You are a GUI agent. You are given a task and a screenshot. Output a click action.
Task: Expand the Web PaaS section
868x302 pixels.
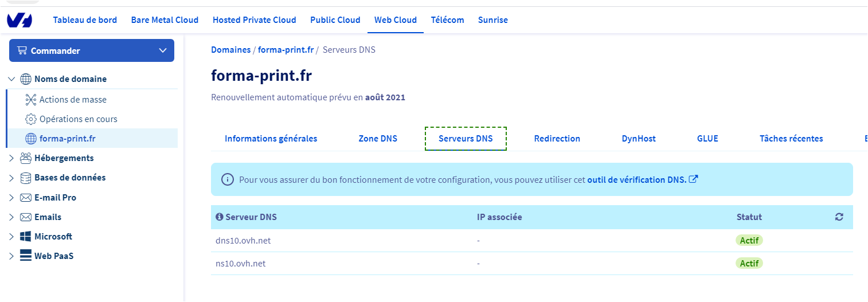11,256
